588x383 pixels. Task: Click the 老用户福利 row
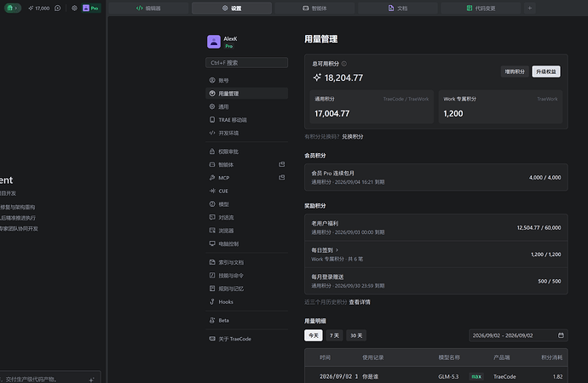coord(436,227)
